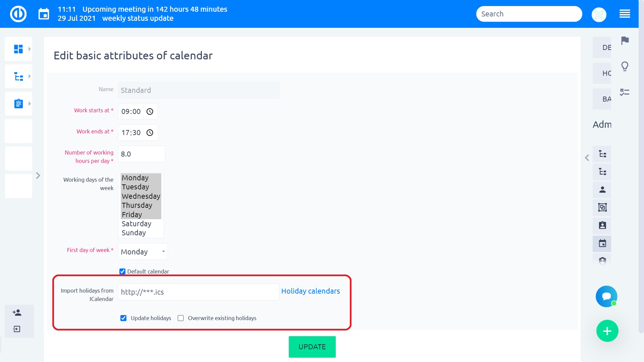Select Saturday in working days list
This screenshot has height=362, width=644.
tap(137, 224)
